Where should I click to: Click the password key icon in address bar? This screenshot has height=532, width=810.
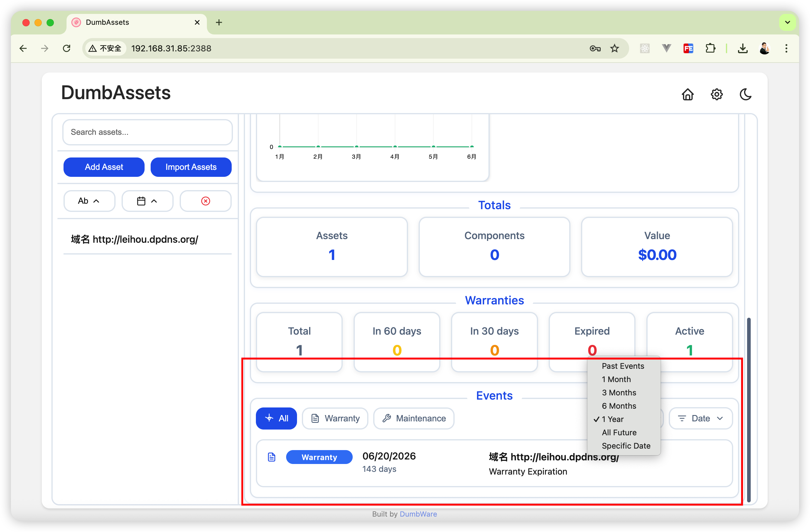(595, 49)
